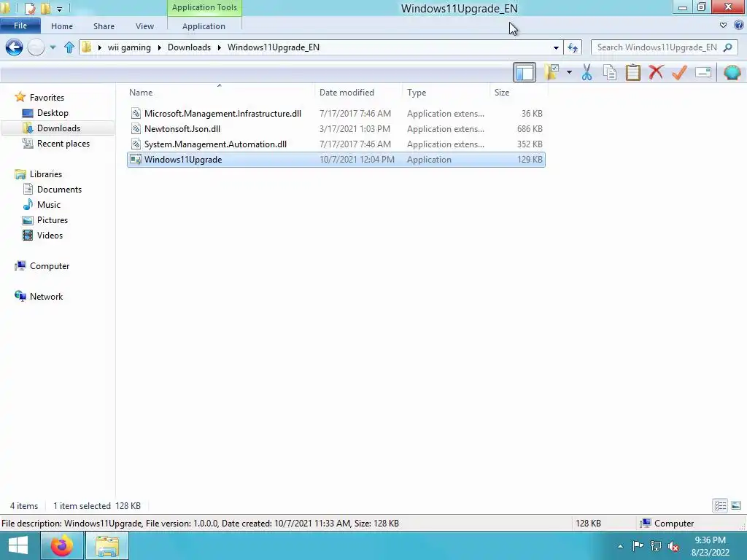Open the Videos library

[50, 236]
